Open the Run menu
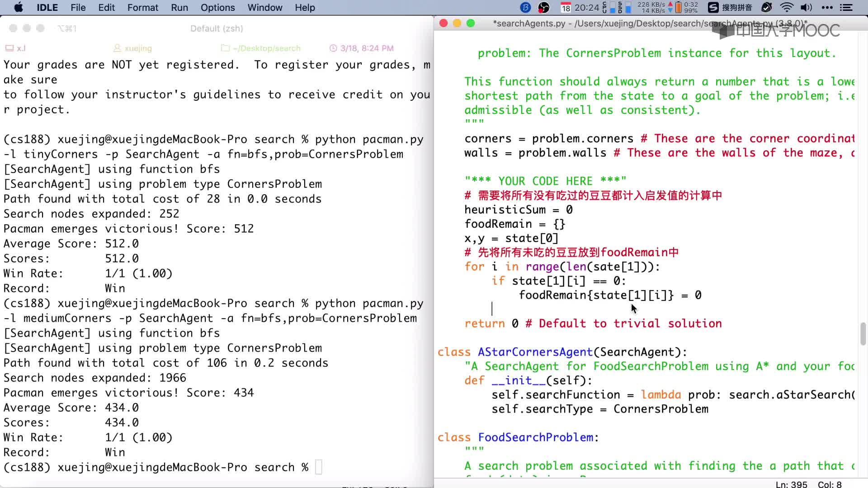The width and height of the screenshot is (868, 488). [179, 8]
